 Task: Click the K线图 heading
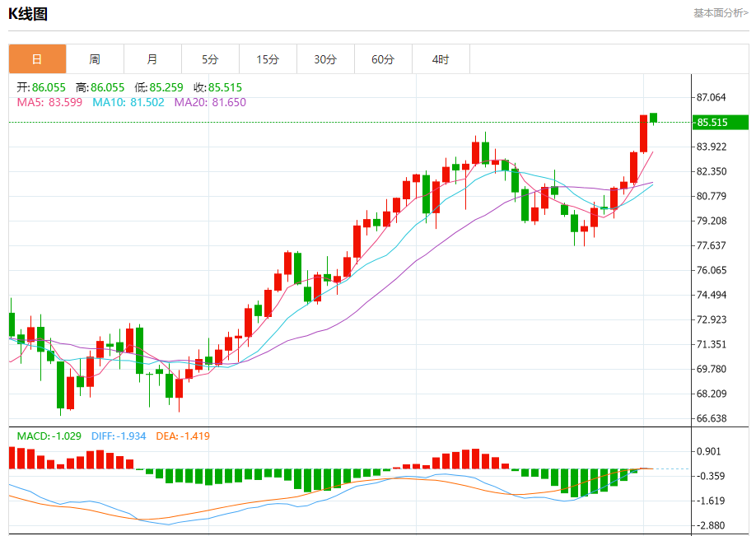[x=28, y=14]
